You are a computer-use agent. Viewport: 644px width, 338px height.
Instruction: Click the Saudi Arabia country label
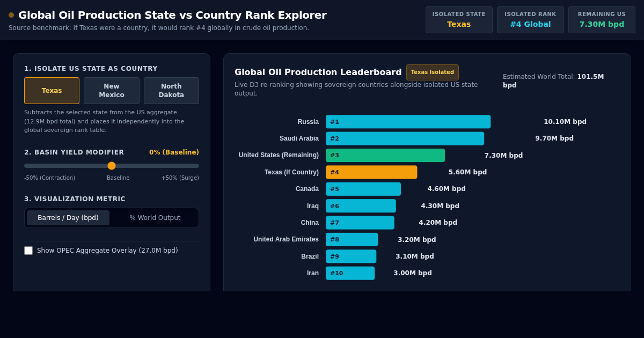point(299,138)
